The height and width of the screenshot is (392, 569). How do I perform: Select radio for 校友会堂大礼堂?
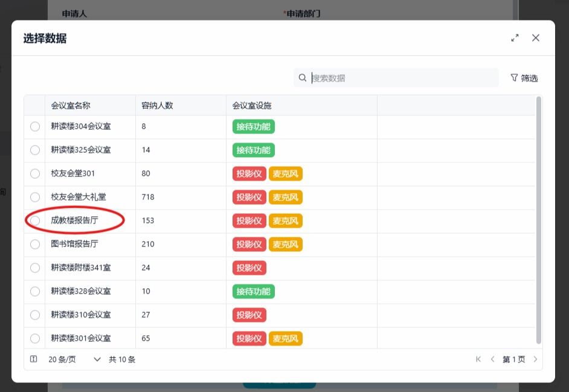click(35, 197)
